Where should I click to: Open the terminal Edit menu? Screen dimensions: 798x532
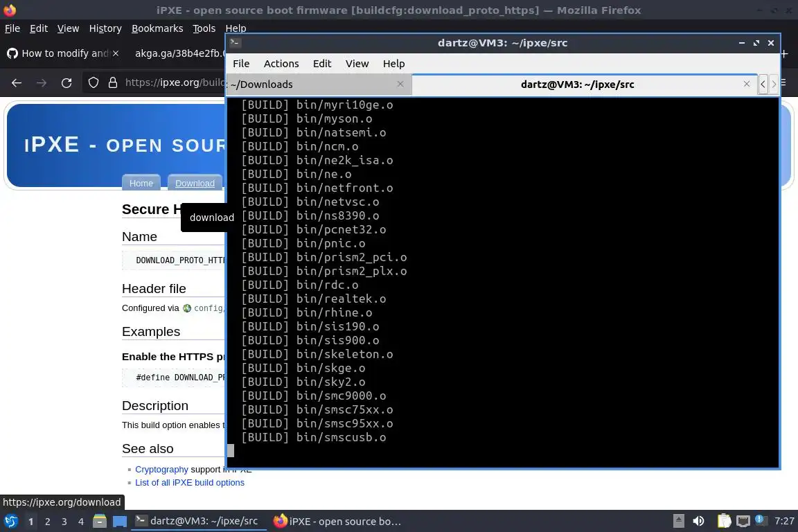[x=321, y=64]
